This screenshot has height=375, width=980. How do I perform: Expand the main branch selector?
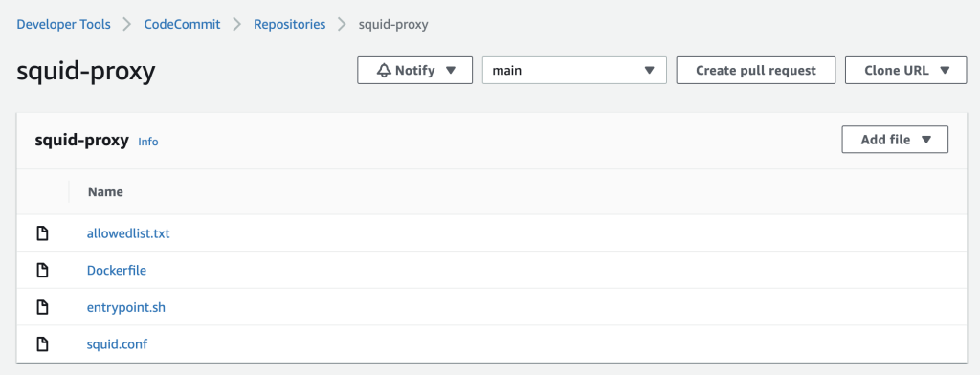click(574, 71)
